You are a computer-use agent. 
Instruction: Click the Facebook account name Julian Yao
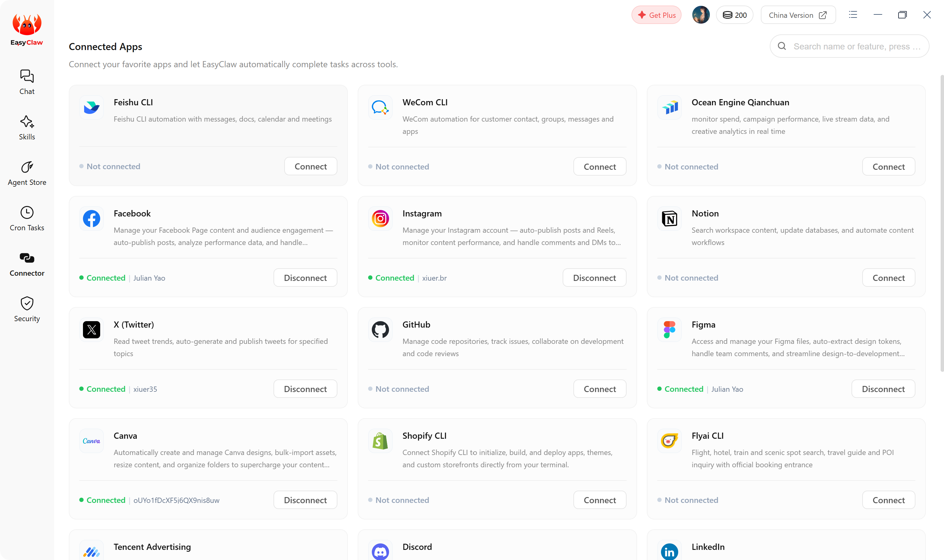149,278
